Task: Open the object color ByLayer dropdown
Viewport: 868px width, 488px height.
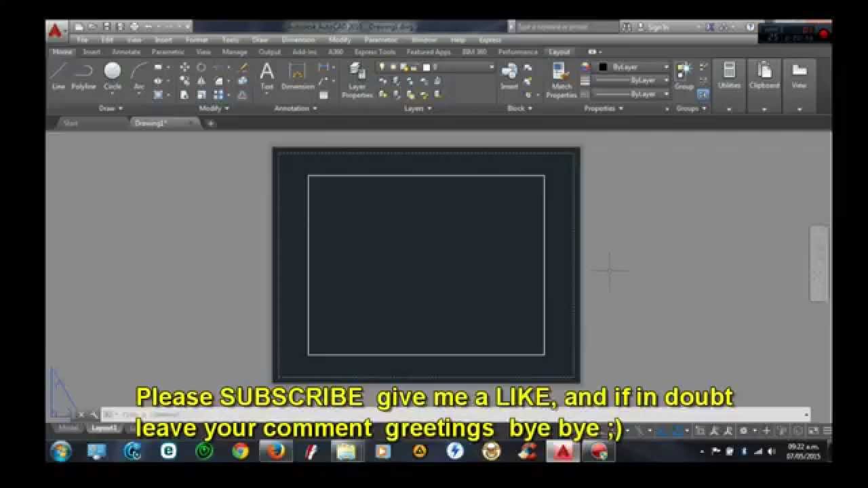Action: point(633,67)
